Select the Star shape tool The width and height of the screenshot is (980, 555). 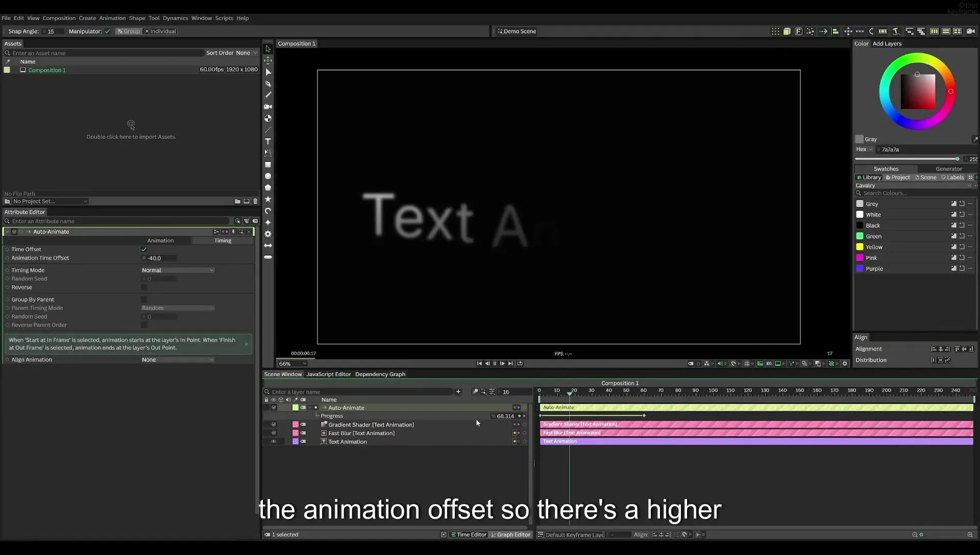[268, 199]
